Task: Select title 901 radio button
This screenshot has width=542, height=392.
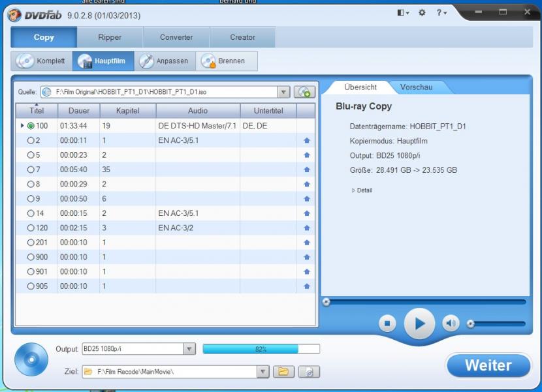Action: click(x=31, y=272)
